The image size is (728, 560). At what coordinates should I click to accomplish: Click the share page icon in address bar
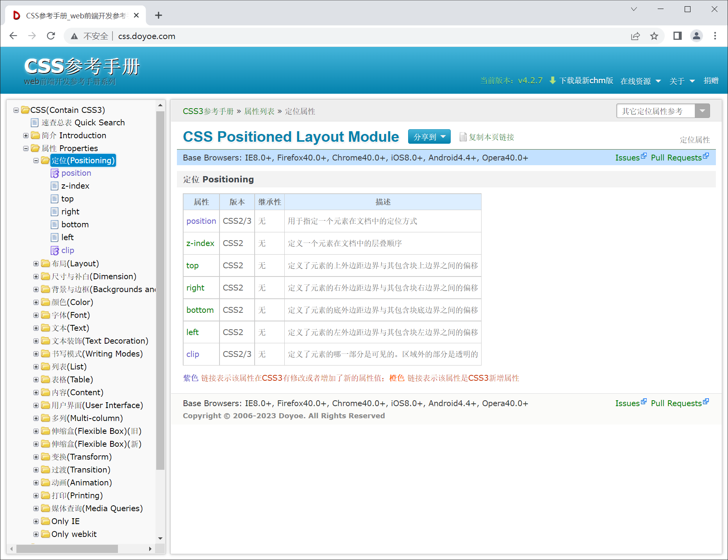[x=635, y=36]
